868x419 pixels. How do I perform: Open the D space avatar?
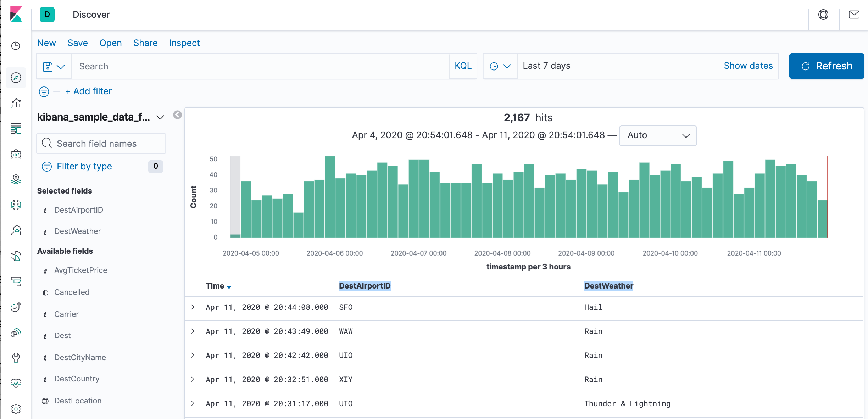(x=47, y=15)
